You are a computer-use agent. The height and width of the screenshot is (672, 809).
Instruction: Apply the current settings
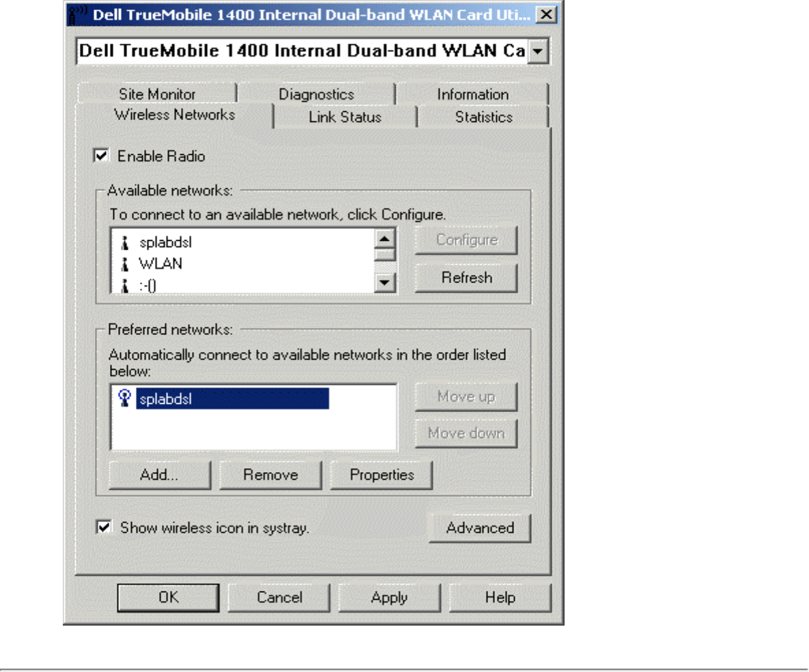(x=390, y=598)
